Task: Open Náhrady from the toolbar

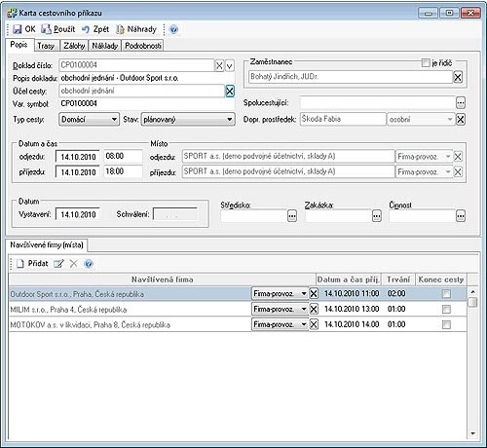Action: click(136, 29)
